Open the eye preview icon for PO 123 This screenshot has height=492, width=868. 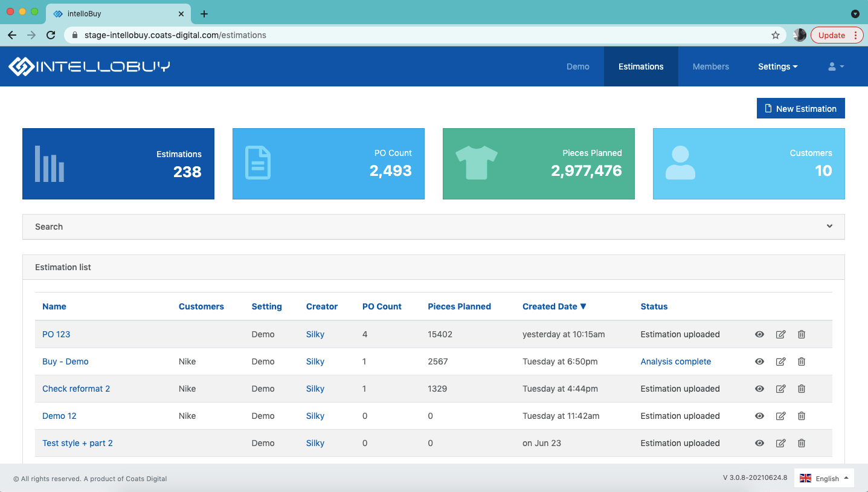[x=759, y=334]
